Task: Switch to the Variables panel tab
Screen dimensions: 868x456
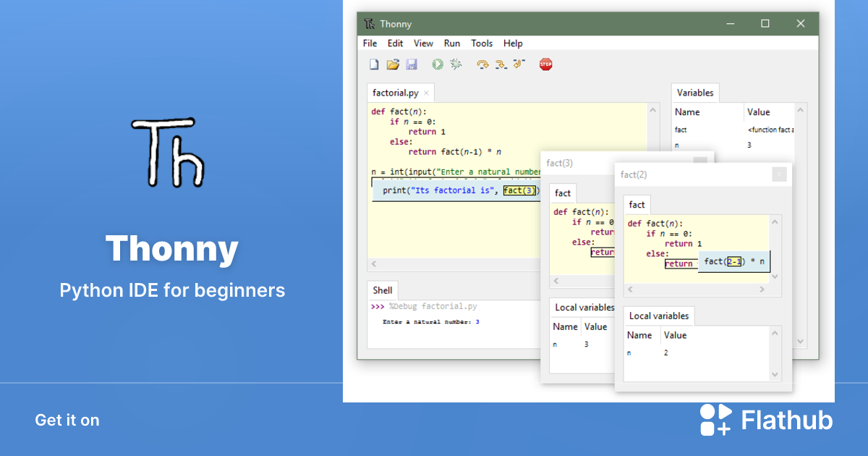Action: pos(694,93)
